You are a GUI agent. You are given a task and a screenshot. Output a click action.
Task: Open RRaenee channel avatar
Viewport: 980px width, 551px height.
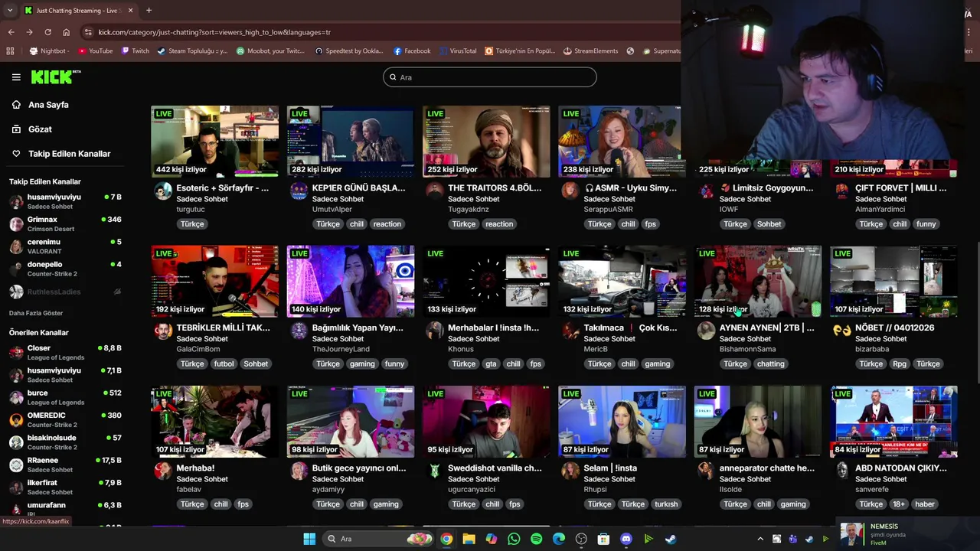pyautogui.click(x=16, y=465)
